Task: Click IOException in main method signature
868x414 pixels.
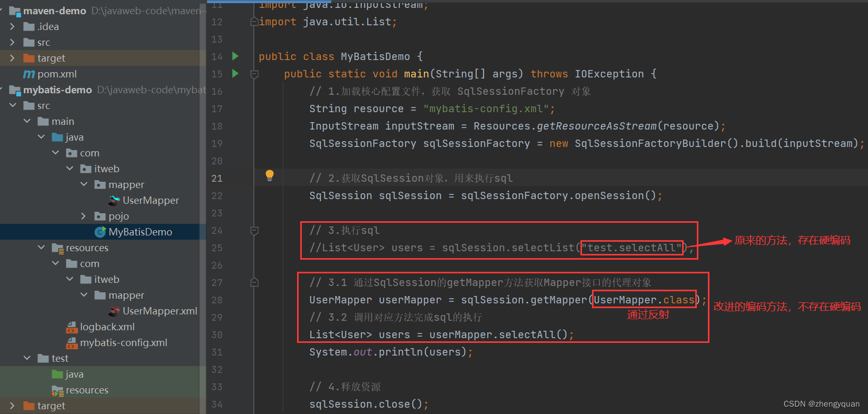Action: tap(609, 74)
